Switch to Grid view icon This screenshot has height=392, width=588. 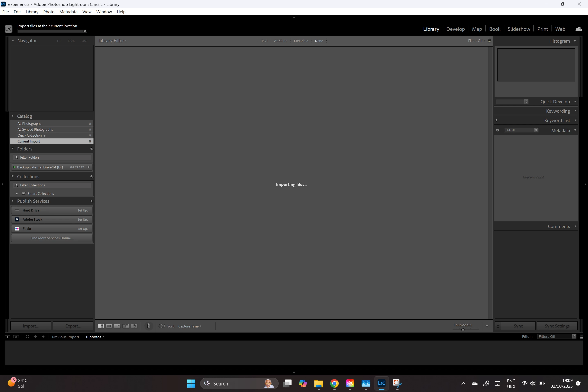[101, 326]
